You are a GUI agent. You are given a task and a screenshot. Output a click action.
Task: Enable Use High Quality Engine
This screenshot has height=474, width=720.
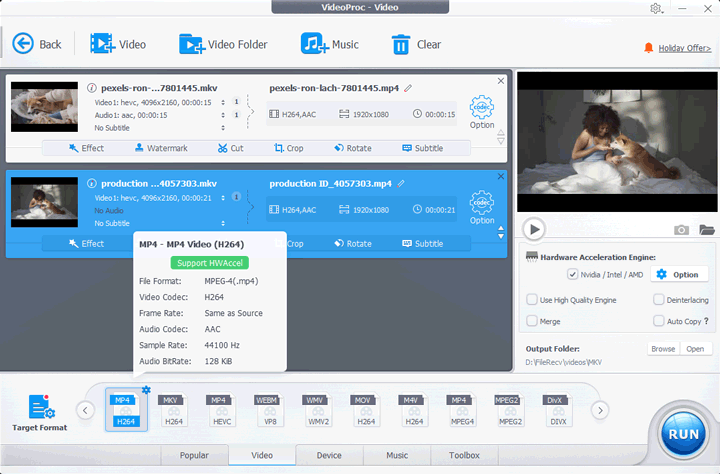[x=532, y=299]
